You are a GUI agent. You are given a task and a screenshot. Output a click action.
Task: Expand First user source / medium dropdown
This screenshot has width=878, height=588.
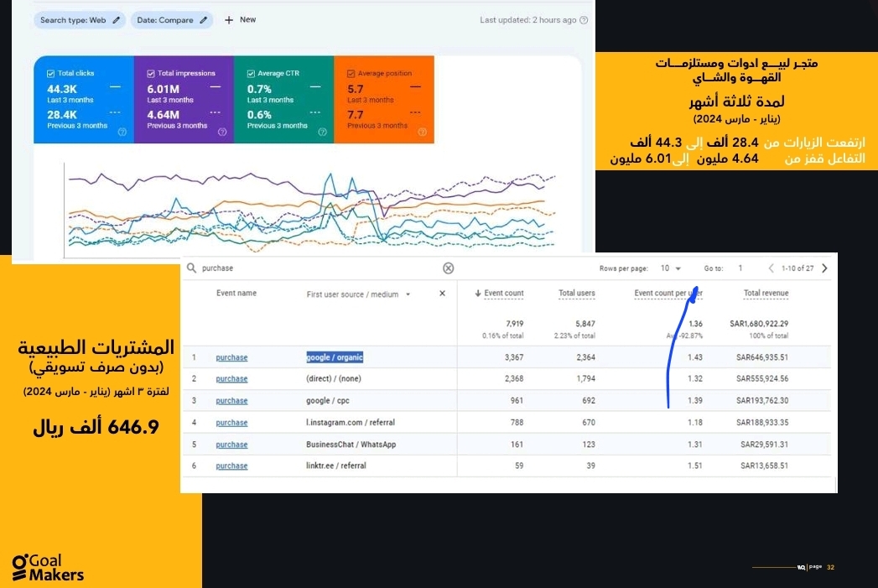408,294
